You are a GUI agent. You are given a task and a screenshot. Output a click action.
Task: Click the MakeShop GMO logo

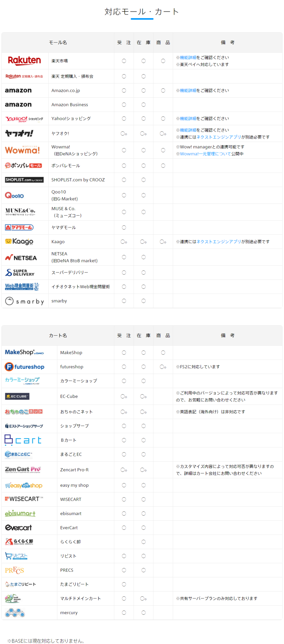click(x=24, y=352)
